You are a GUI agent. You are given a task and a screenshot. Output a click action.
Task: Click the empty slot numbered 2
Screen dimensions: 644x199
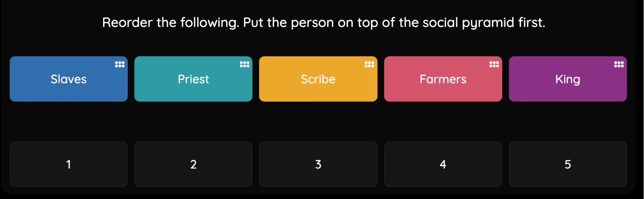tap(193, 164)
